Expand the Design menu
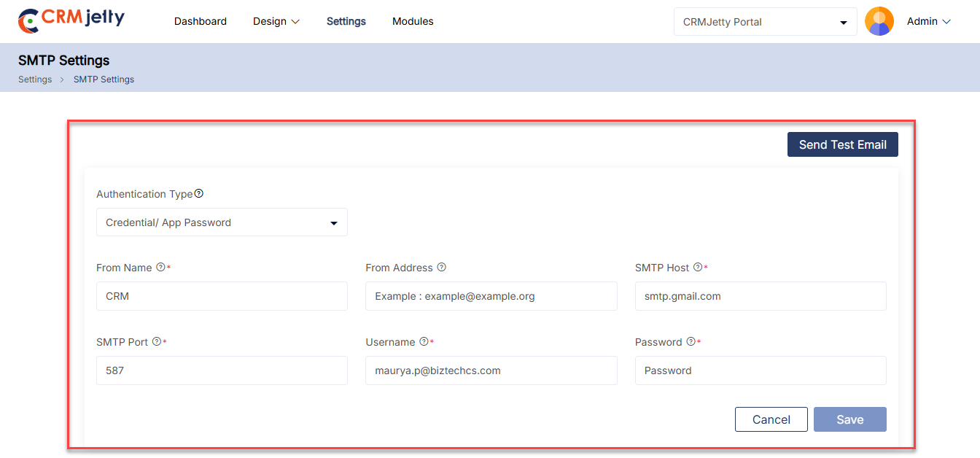980x458 pixels. tap(276, 22)
